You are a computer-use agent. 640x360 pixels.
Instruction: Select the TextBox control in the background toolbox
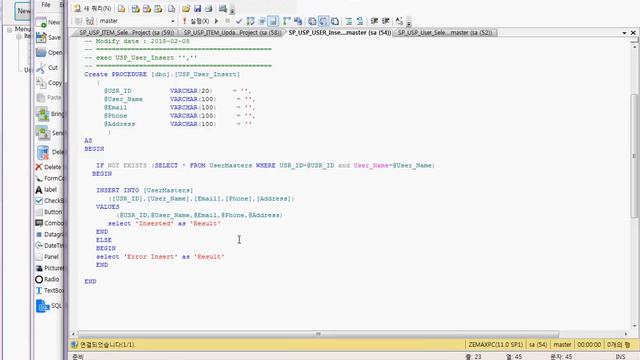tap(49, 291)
